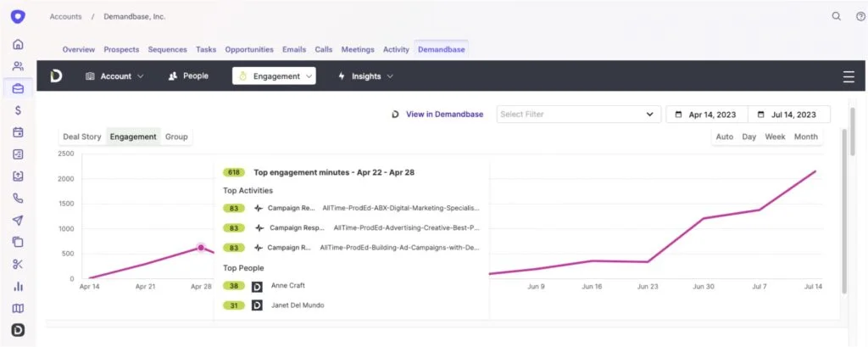Switch chart to Group view
868x347 pixels.
[176, 137]
